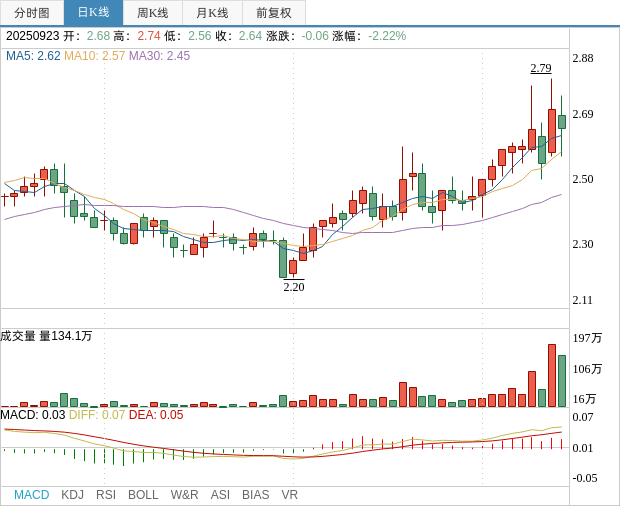The width and height of the screenshot is (620, 506).
Task: Click the 2.69 price axis label
Action: [x=583, y=114]
